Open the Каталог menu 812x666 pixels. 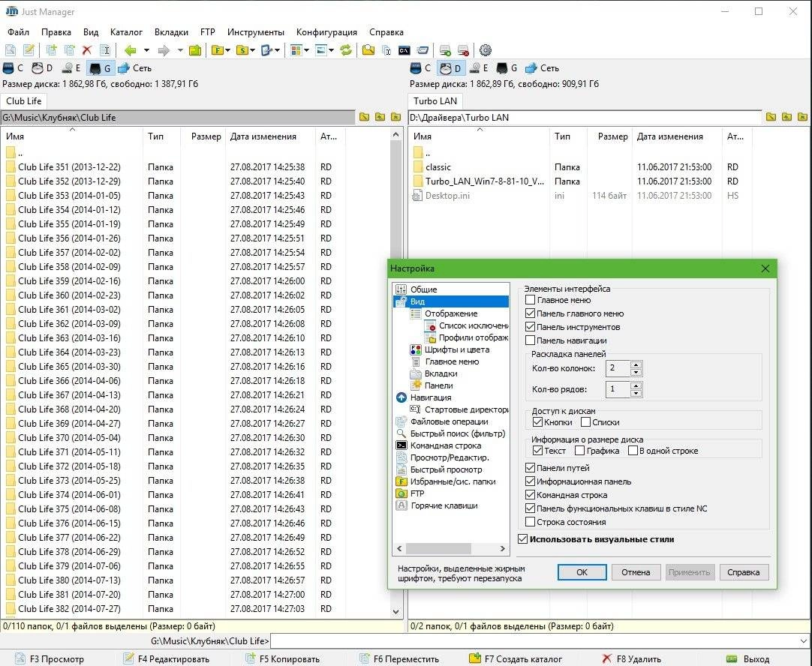(126, 32)
